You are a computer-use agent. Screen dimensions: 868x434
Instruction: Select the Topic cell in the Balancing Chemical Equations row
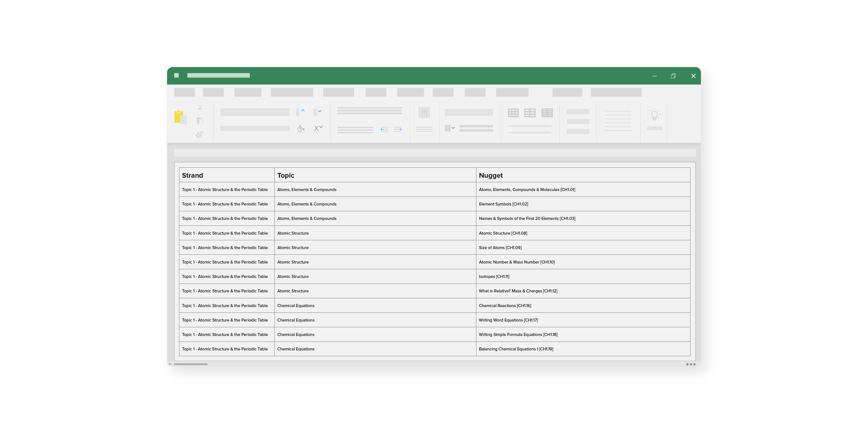coord(375,349)
